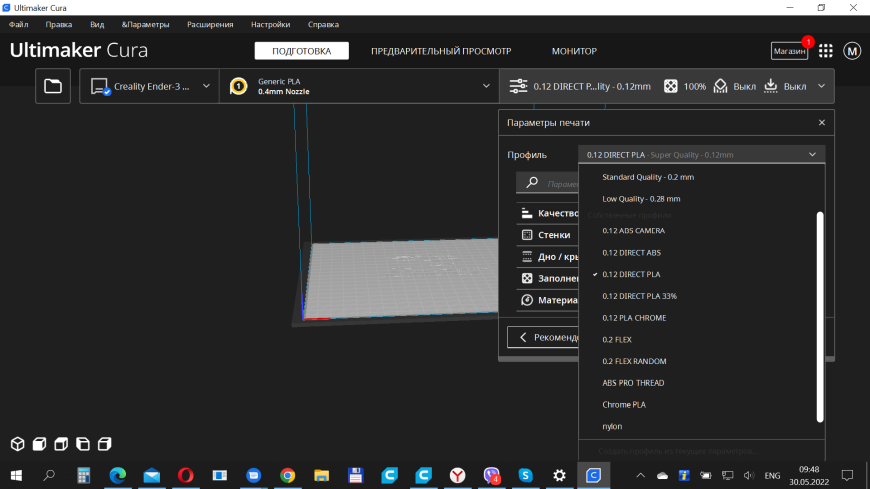Screen dimensions: 870x489
Task: Expand the Creality Ender-3 printer dropdown
Action: coord(206,86)
